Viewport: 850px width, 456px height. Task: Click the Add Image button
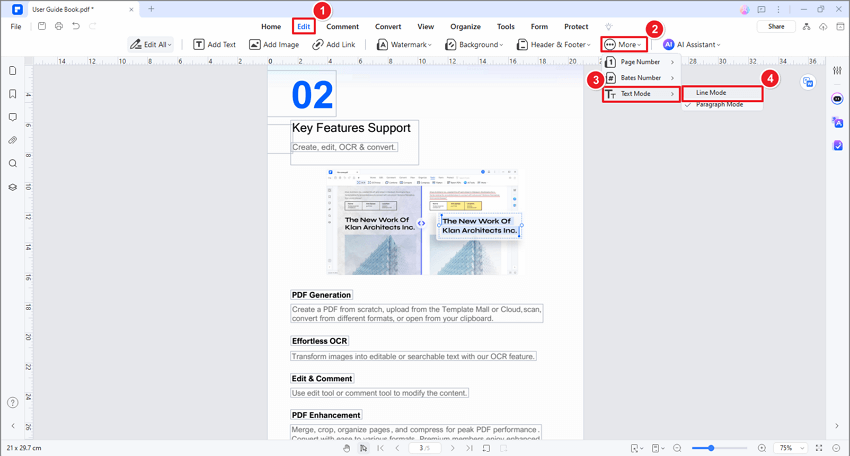click(274, 44)
